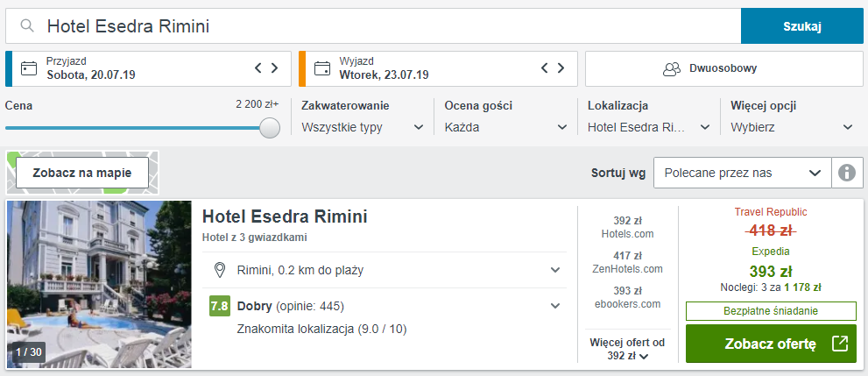Click Noclegi: 3 za 1 178 zł text

click(x=771, y=287)
